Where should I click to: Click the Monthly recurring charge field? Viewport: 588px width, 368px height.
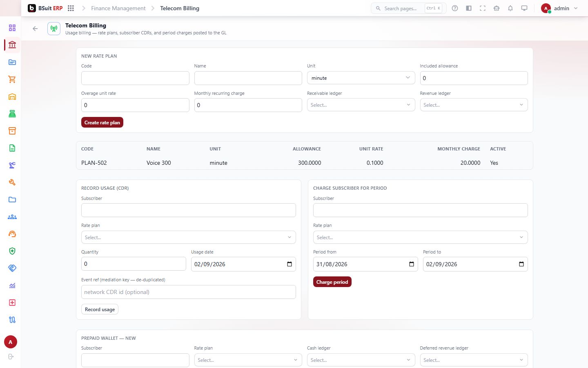pos(248,105)
